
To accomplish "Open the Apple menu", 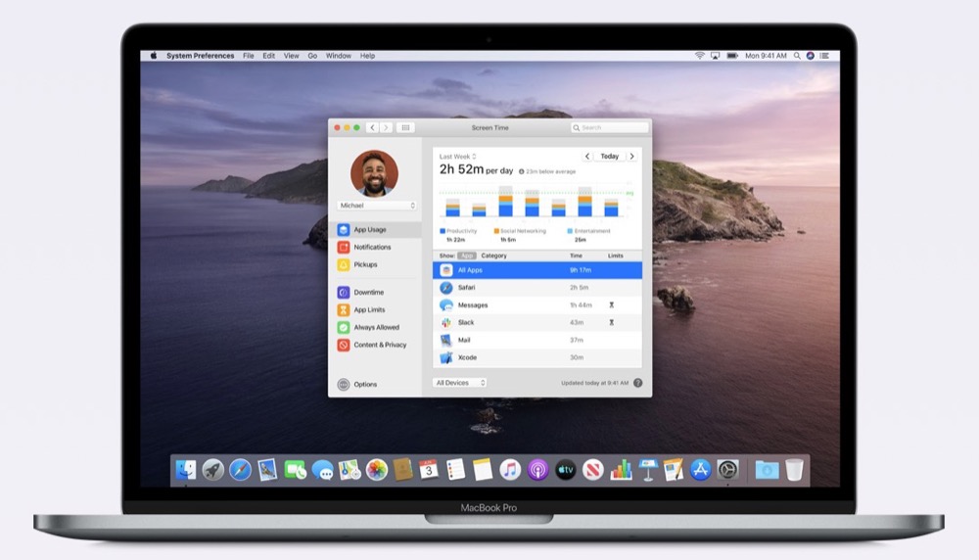I will point(154,56).
